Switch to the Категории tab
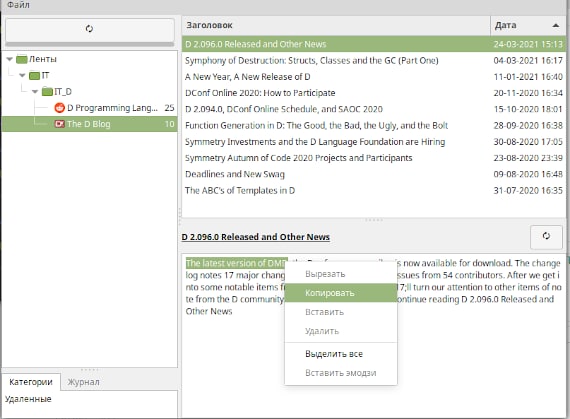570x419 pixels. pyautogui.click(x=31, y=382)
